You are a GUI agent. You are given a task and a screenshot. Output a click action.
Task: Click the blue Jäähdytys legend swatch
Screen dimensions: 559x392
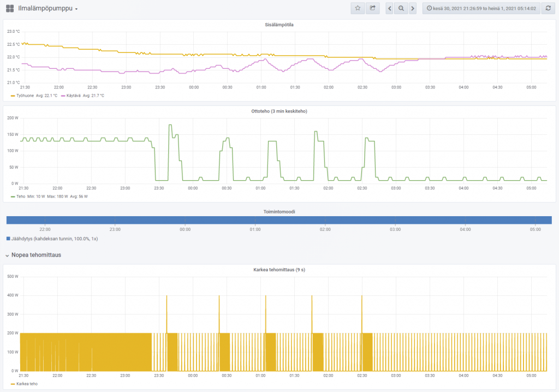point(8,239)
